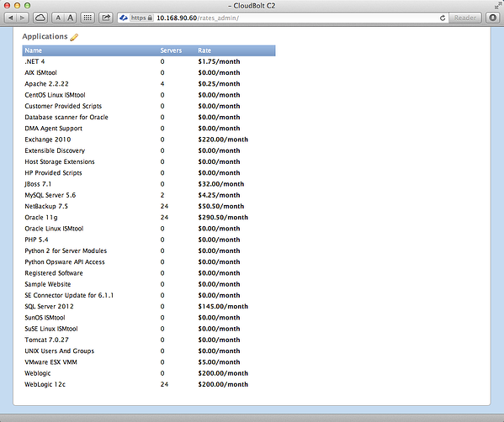This screenshot has height=422, width=504.
Task: Select MySQL Server 5.6
Action: 50,195
